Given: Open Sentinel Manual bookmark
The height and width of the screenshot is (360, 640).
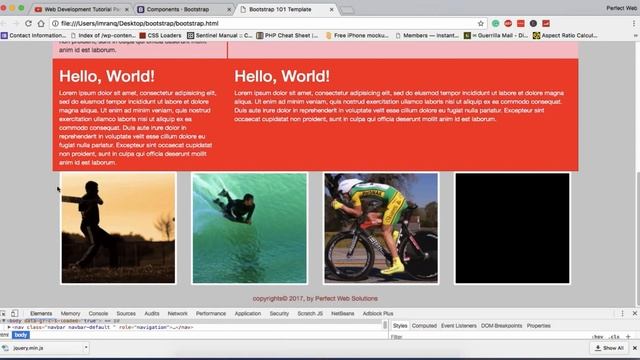Looking at the screenshot, I should [x=220, y=36].
